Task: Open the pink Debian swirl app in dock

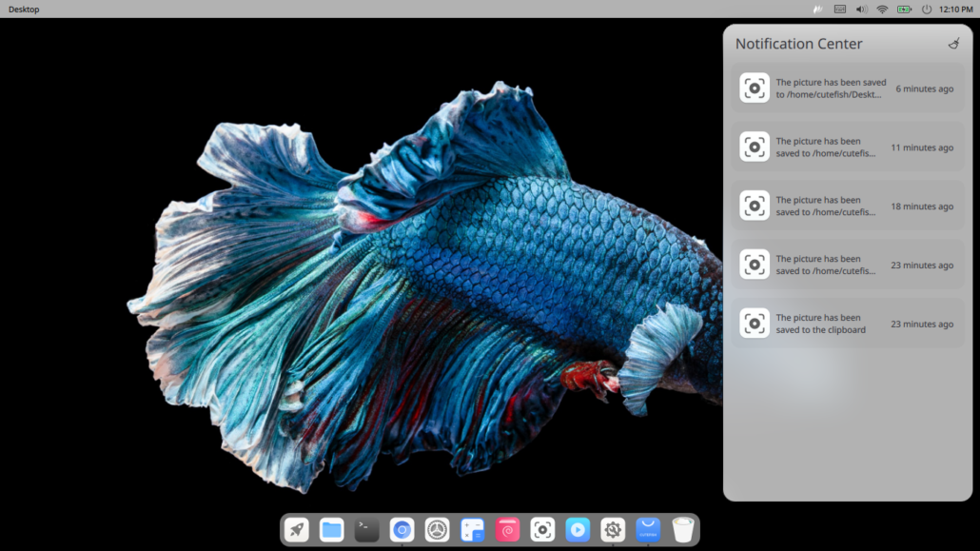Action: (507, 530)
